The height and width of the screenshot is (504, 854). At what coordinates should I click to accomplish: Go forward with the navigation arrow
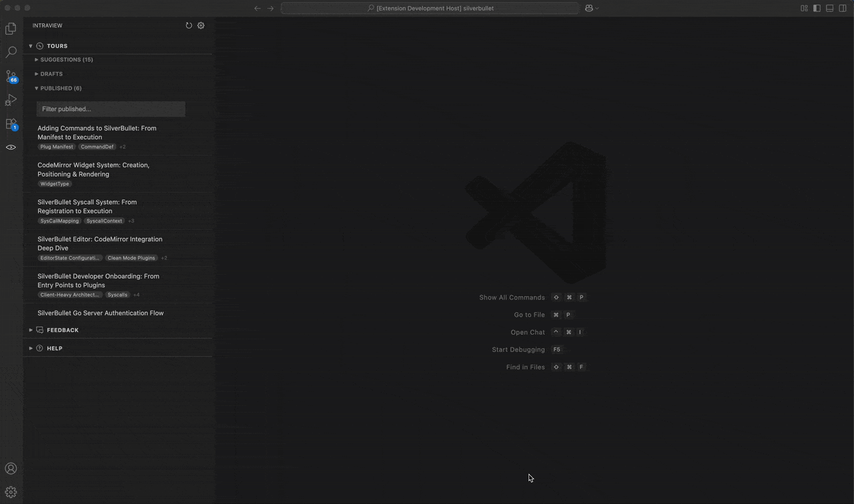[x=270, y=8]
